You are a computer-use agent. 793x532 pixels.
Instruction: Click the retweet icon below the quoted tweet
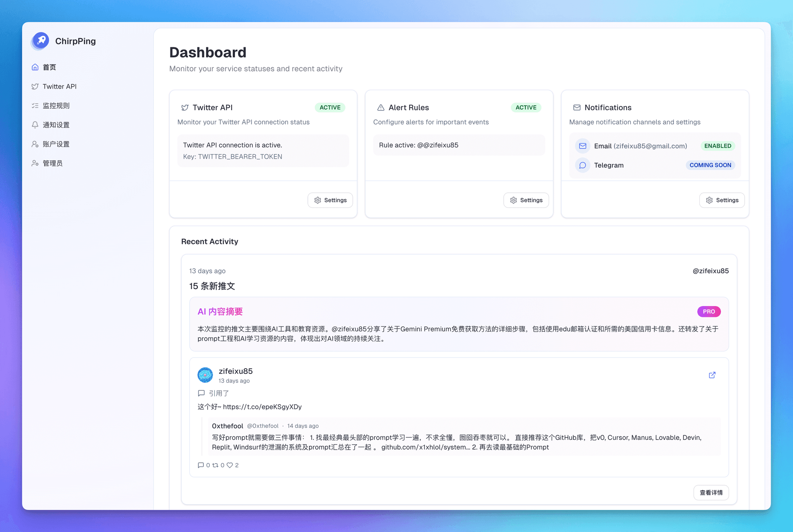216,465
